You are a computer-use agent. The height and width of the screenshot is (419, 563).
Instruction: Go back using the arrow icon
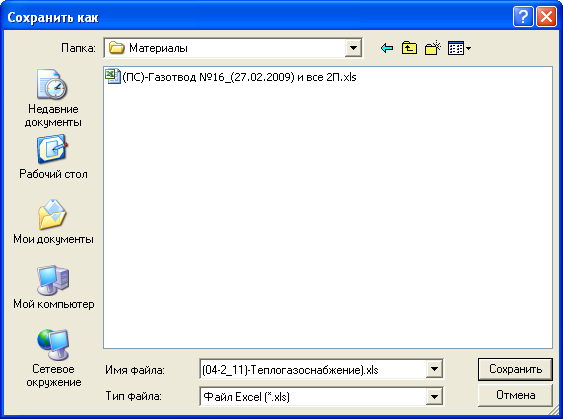(x=387, y=48)
